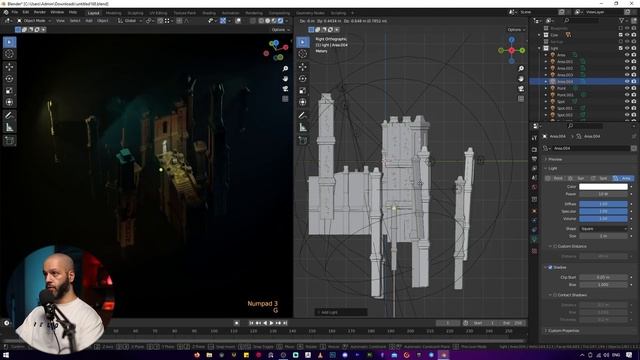The height and width of the screenshot is (360, 640).
Task: Click Zoom icon in left viewport
Action: tap(285, 69)
